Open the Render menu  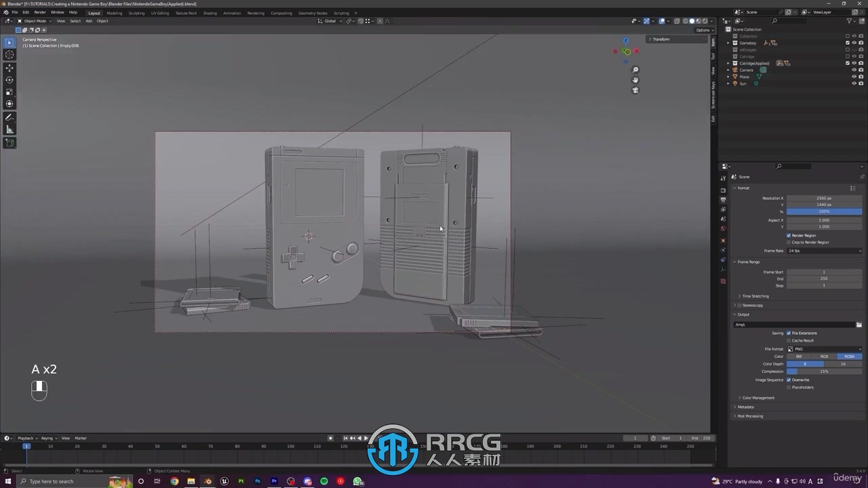click(x=40, y=12)
